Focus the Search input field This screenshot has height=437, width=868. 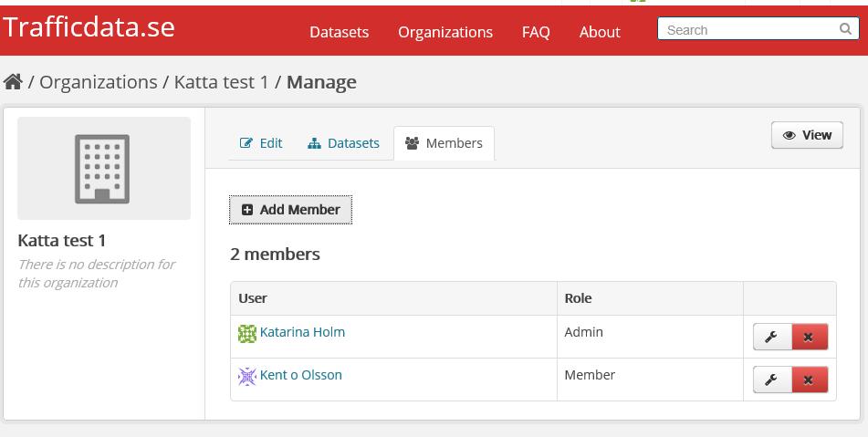758,29
